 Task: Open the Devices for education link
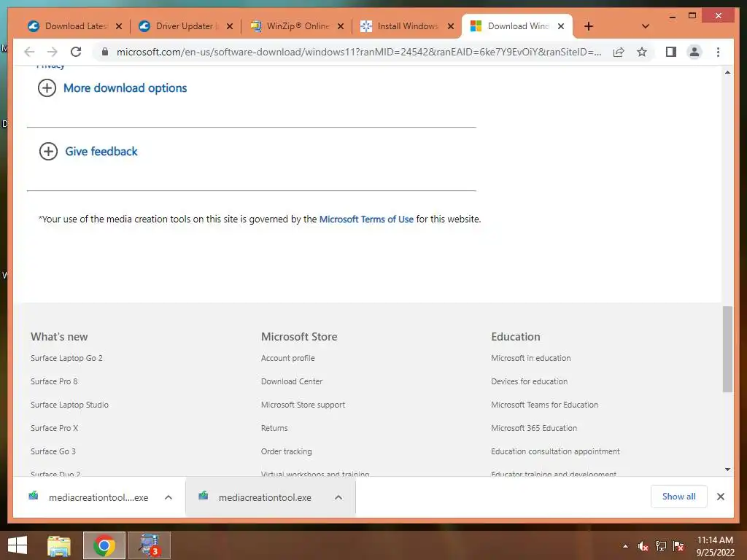coord(530,381)
